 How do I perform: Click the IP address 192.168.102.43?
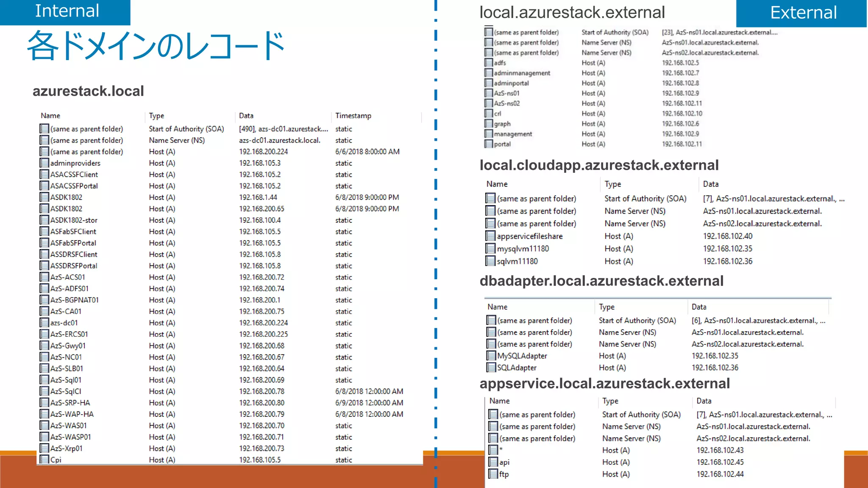click(x=720, y=450)
